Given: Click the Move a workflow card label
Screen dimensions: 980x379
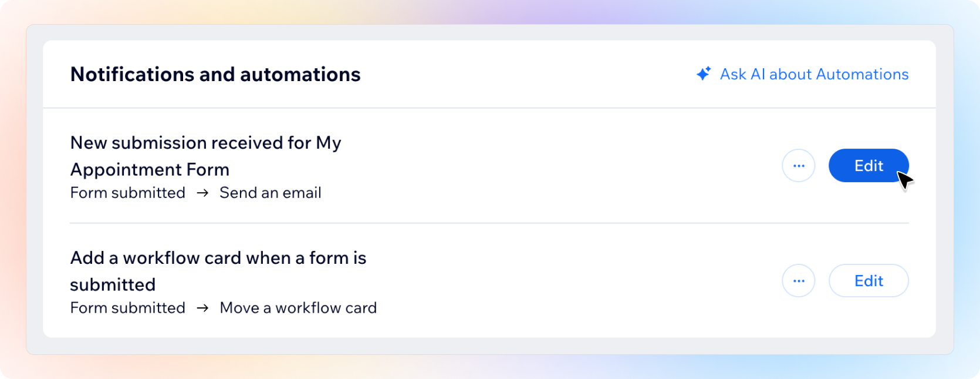Looking at the screenshot, I should click(298, 308).
